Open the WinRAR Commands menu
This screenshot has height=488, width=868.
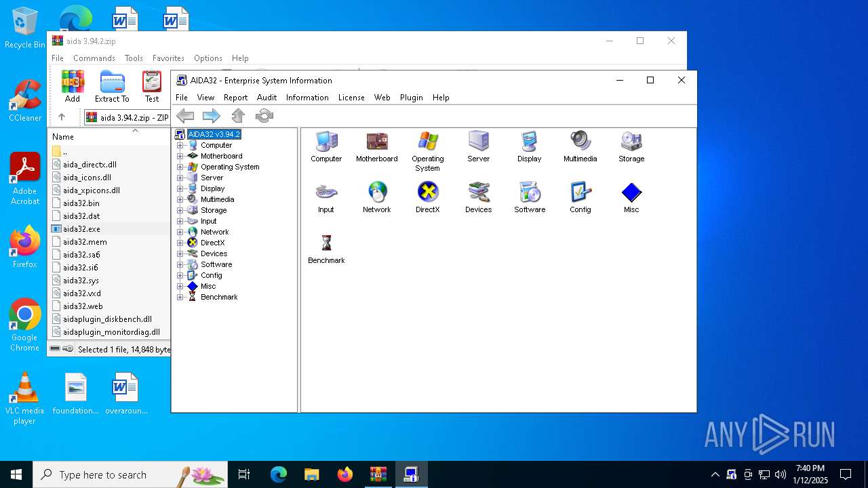click(x=94, y=58)
